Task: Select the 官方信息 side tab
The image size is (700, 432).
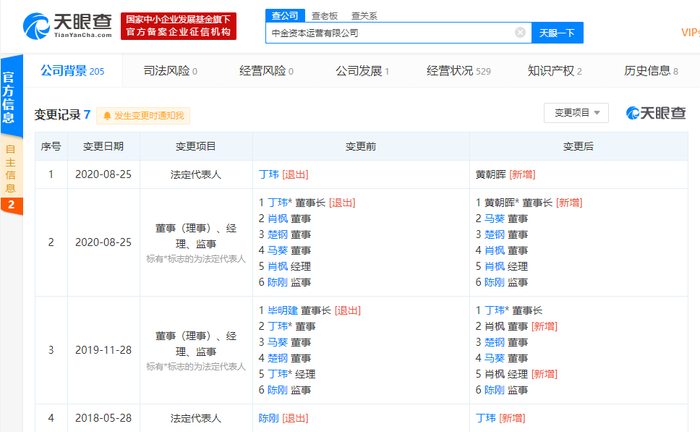Action: 11,97
